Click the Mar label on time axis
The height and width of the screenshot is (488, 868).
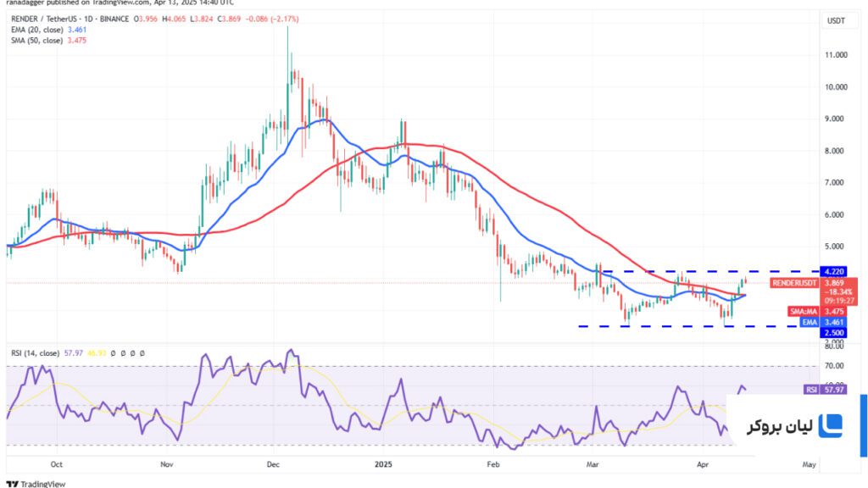click(x=593, y=464)
